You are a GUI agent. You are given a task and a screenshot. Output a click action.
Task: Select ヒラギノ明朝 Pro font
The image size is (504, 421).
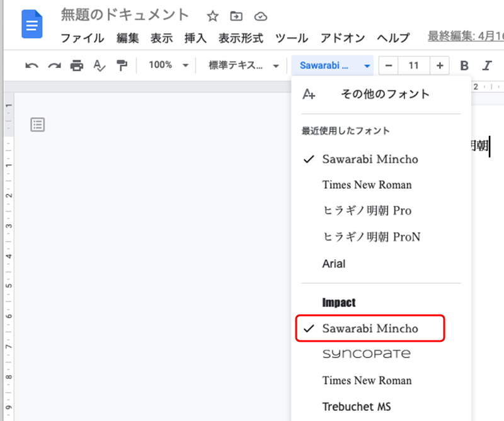tap(381, 211)
